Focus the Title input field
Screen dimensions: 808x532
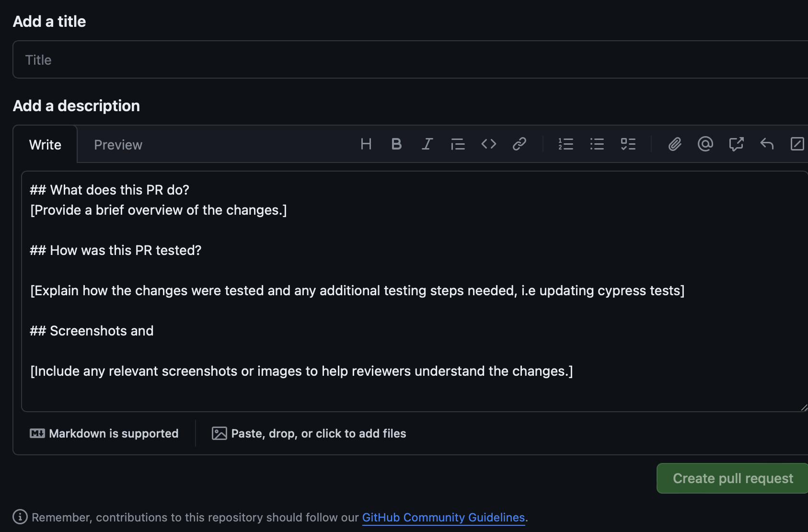[x=410, y=59]
